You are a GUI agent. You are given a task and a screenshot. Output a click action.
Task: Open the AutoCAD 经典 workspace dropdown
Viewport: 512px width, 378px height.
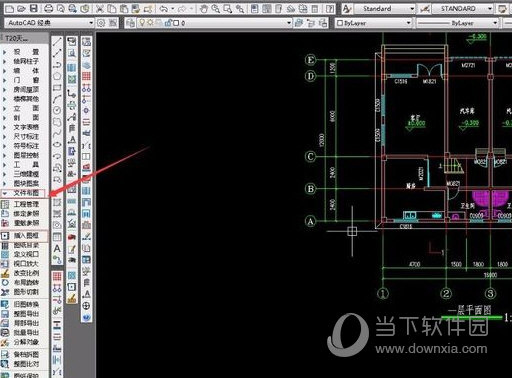click(x=50, y=23)
